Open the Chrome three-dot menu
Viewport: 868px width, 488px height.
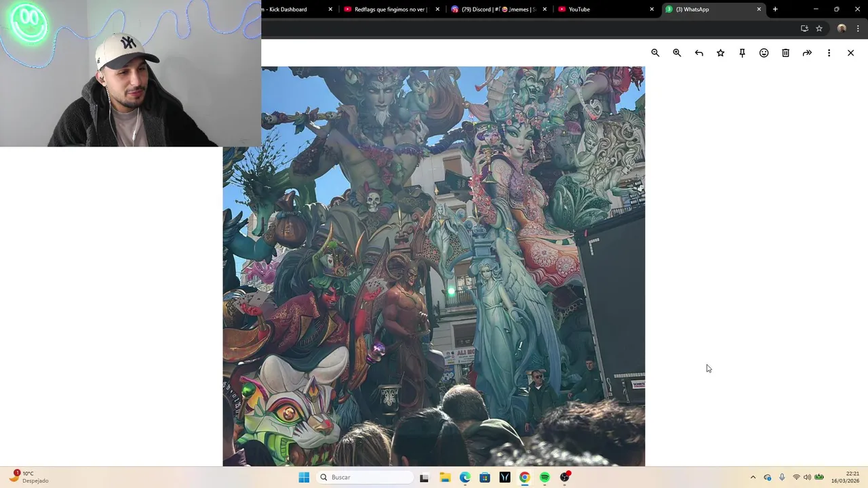[x=858, y=28]
